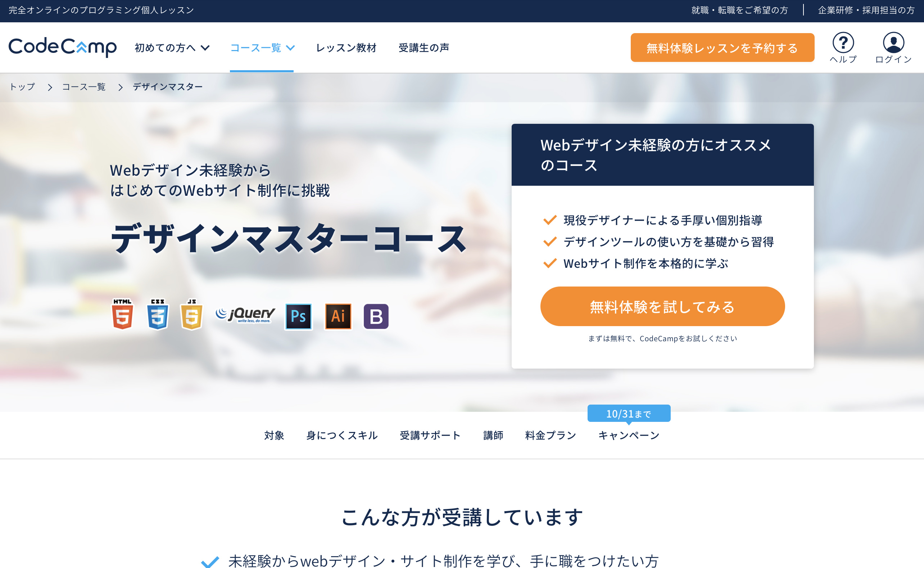The width and height of the screenshot is (924, 568).
Task: Click the Illustrator Ai icon
Action: 338,316
